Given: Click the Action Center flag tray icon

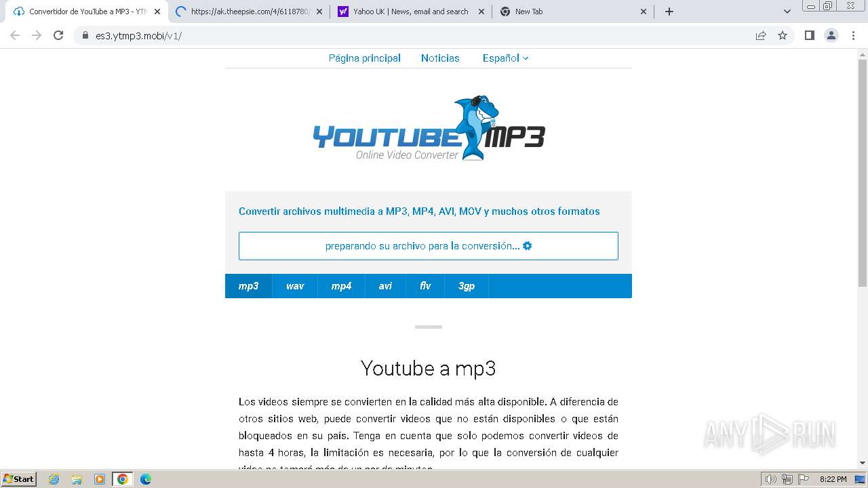Looking at the screenshot, I should click(803, 479).
